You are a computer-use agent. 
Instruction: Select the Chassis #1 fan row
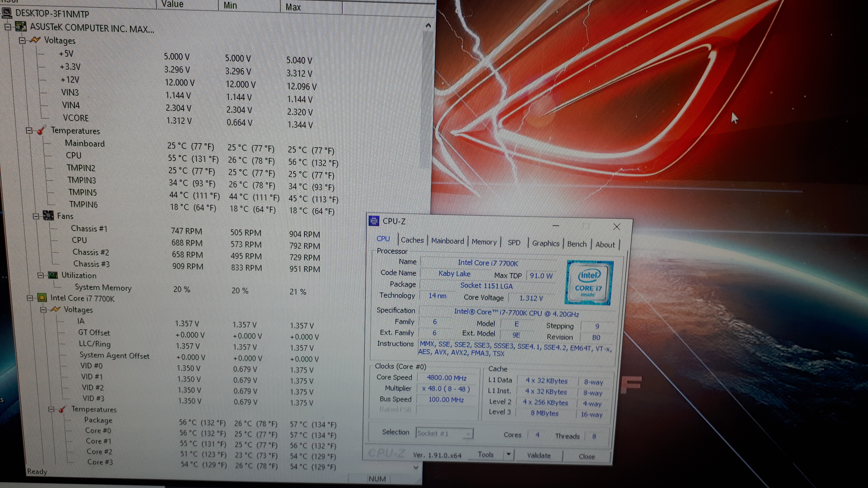(x=196, y=231)
